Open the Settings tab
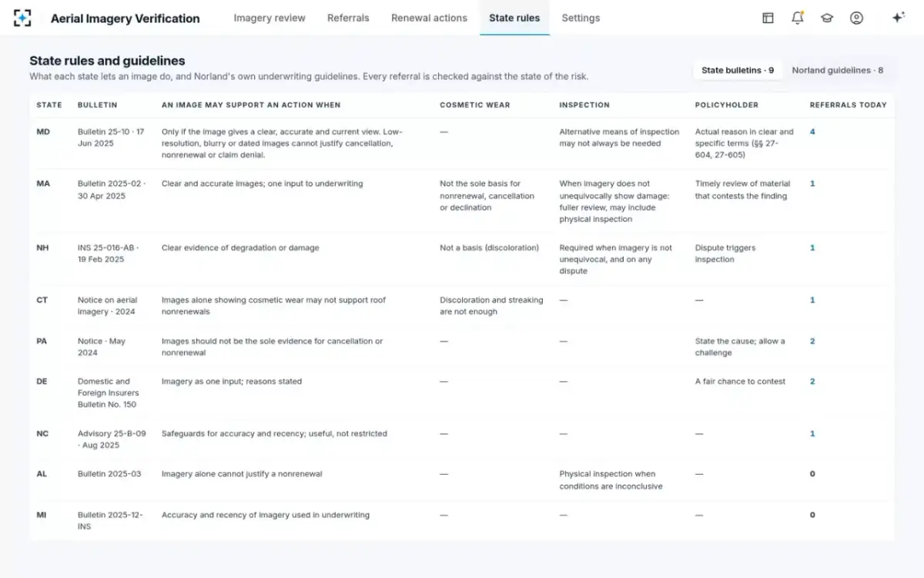The height and width of the screenshot is (578, 924). (x=581, y=18)
